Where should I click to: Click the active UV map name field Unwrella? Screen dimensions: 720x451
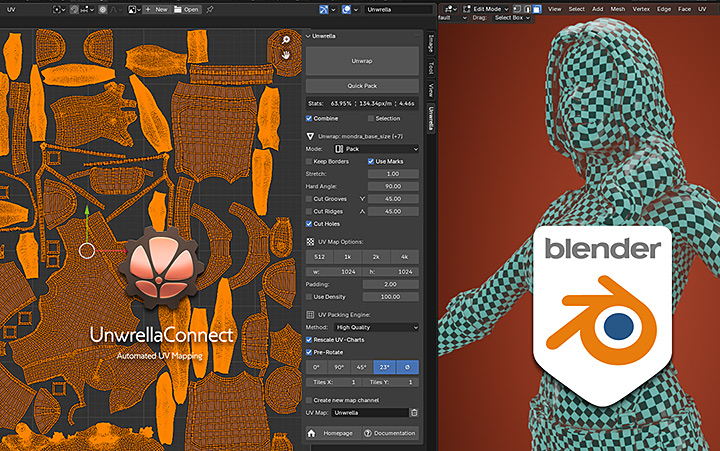(399, 9)
